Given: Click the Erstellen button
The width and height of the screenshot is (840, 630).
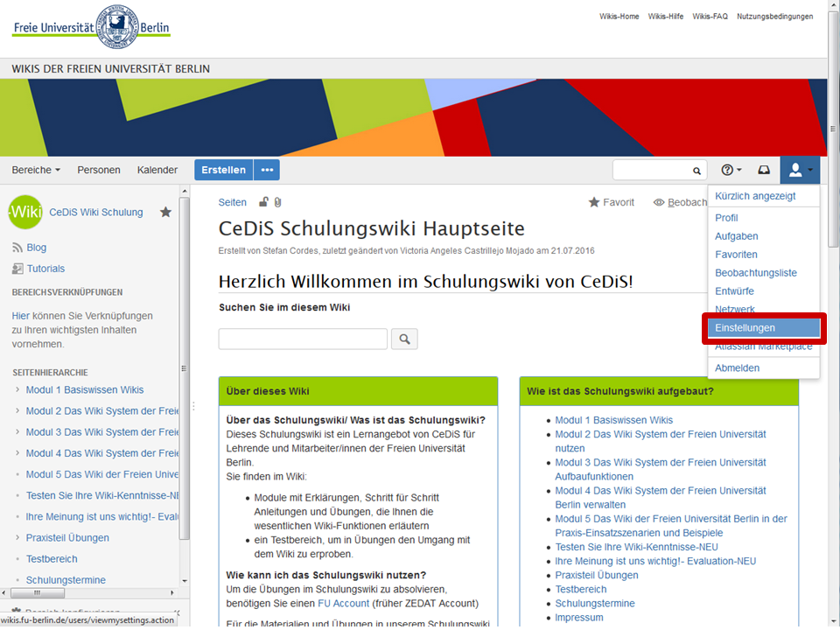Looking at the screenshot, I should coord(223,170).
